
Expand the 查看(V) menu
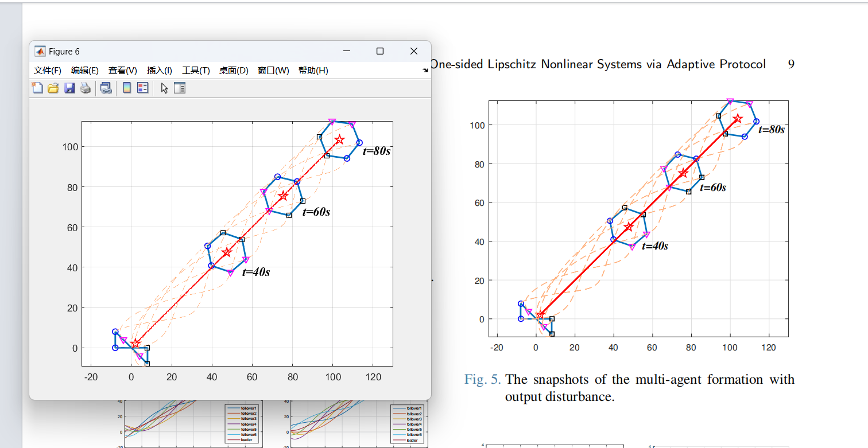(123, 71)
